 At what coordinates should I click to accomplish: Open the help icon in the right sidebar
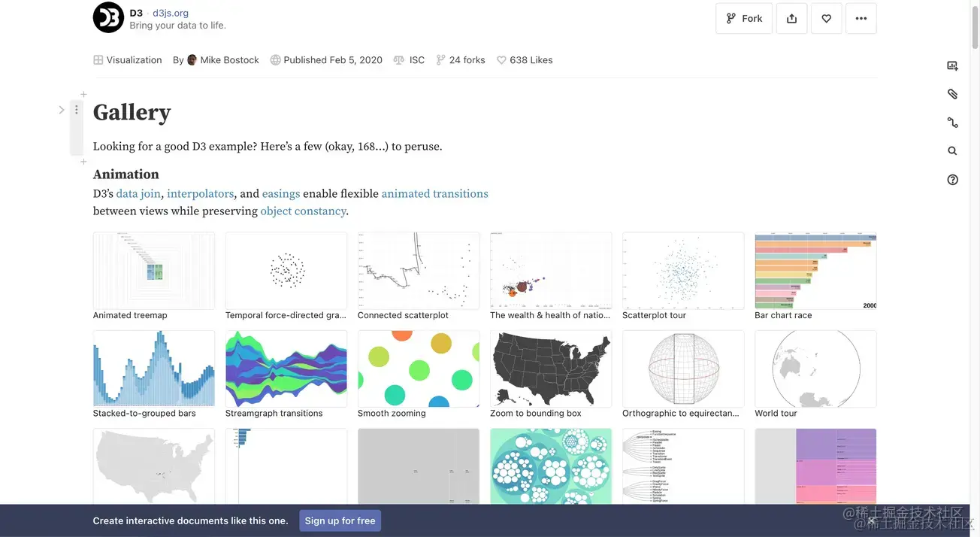point(952,179)
